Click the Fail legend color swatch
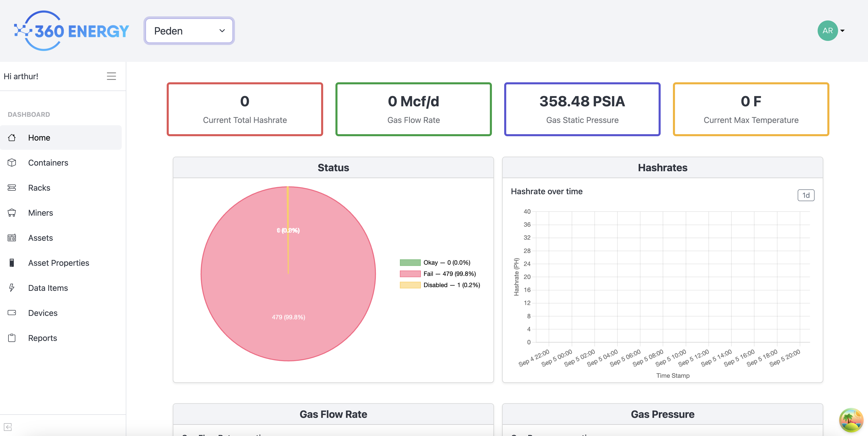Screen dimensions: 868x436 pos(410,274)
